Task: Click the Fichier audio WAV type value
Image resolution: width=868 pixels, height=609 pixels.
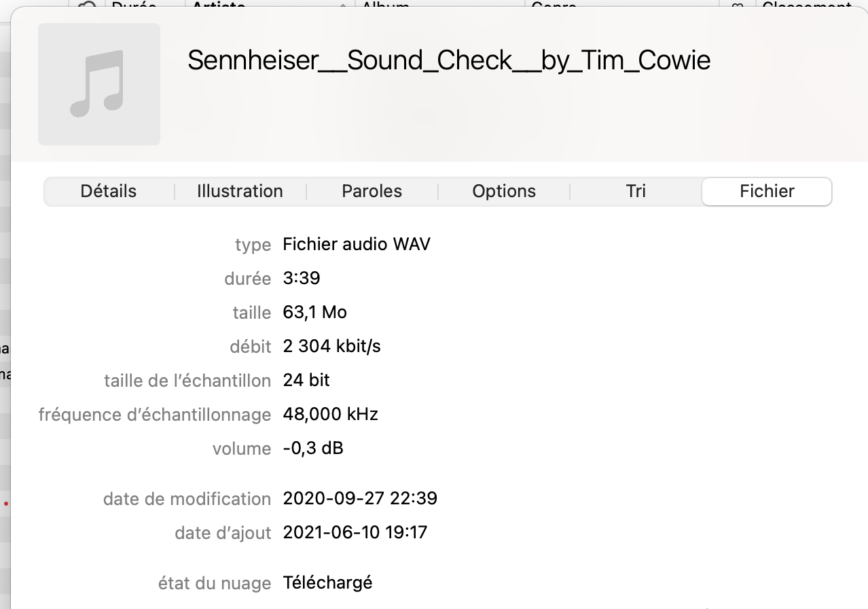Action: click(357, 244)
